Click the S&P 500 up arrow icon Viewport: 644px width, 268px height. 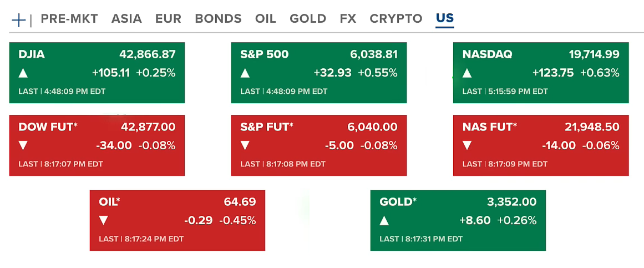point(245,73)
